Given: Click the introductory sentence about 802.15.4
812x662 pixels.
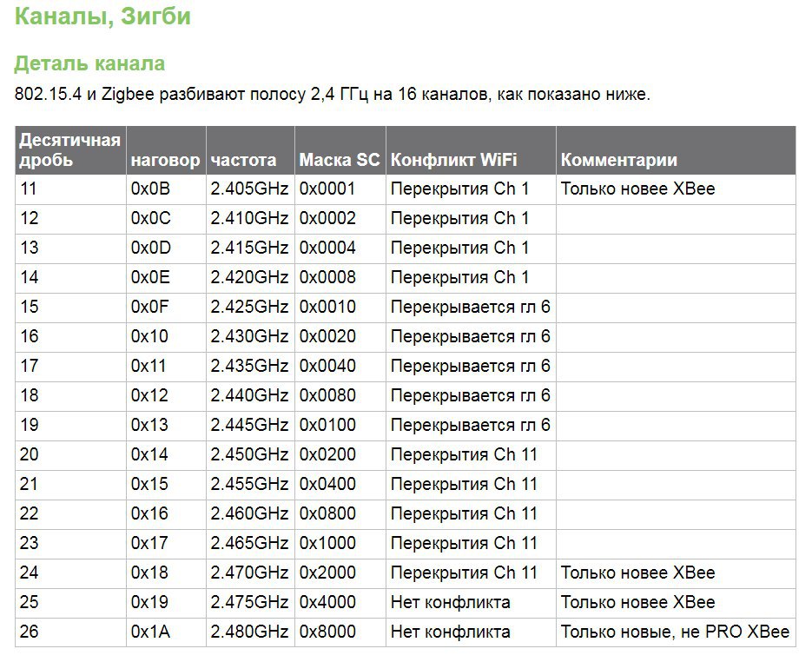Looking at the screenshot, I should click(333, 95).
